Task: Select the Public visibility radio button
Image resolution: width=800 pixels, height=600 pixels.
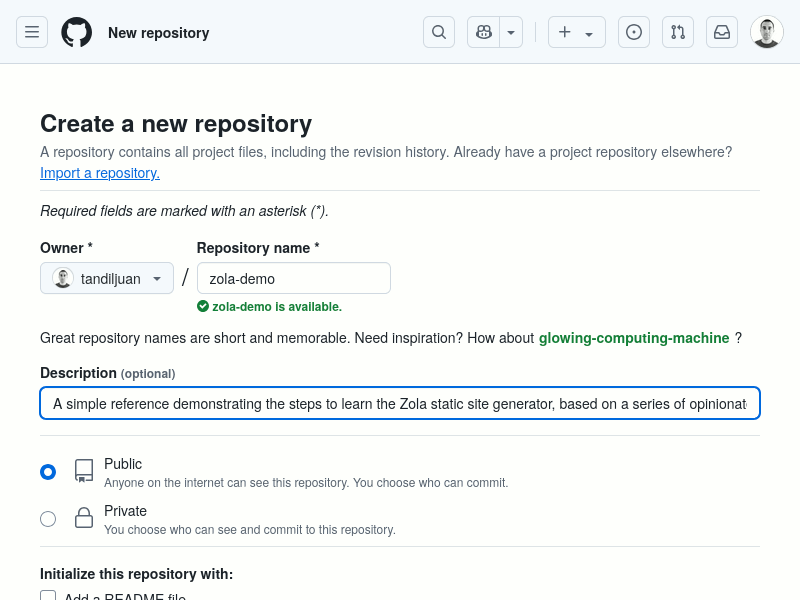Action: click(x=48, y=472)
